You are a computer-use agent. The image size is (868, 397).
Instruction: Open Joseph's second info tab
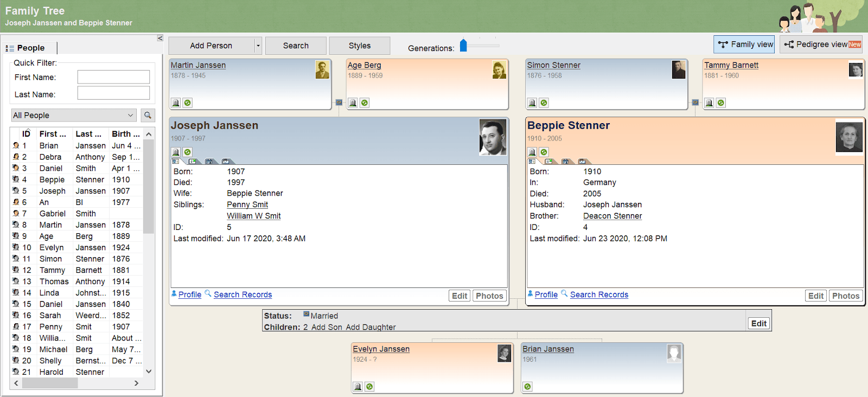click(193, 161)
